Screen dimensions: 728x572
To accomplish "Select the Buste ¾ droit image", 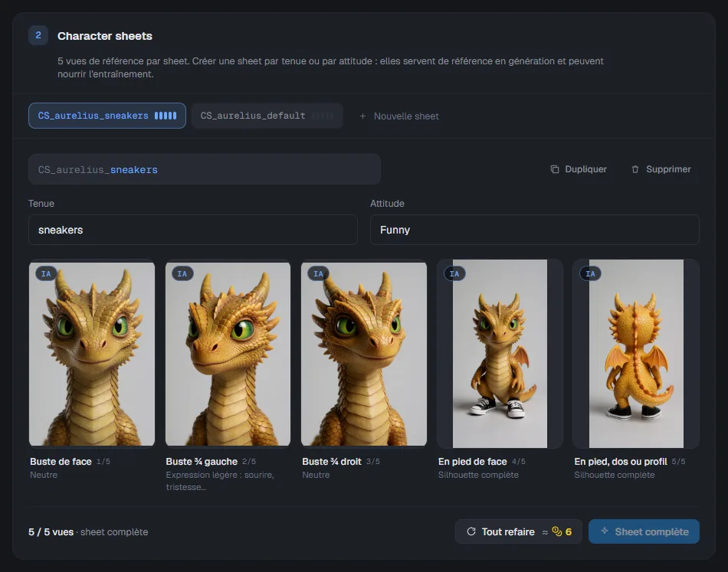I will point(364,354).
